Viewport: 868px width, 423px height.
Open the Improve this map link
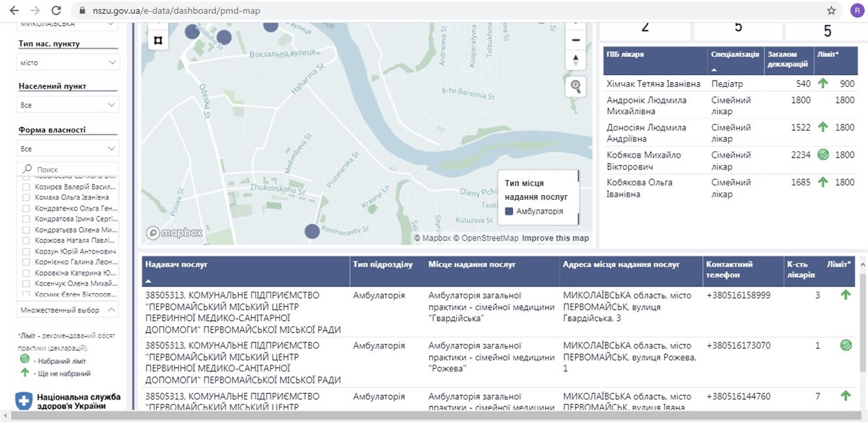coord(556,238)
